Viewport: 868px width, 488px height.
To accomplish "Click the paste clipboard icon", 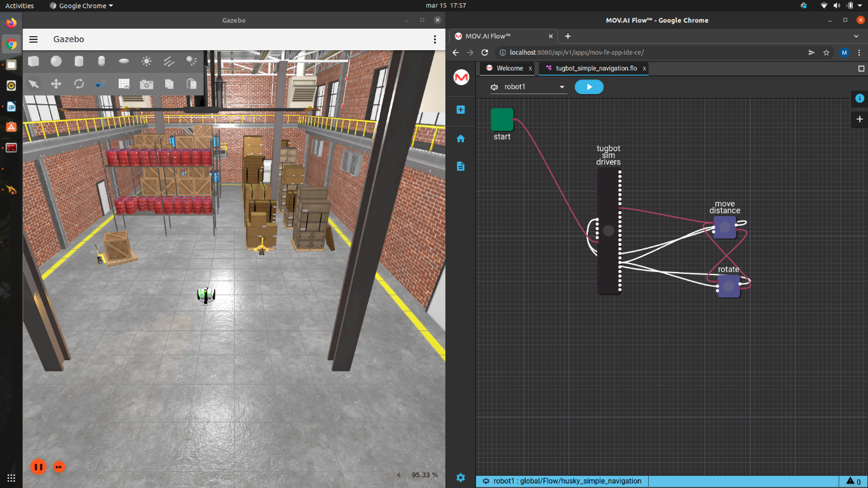I will point(192,84).
